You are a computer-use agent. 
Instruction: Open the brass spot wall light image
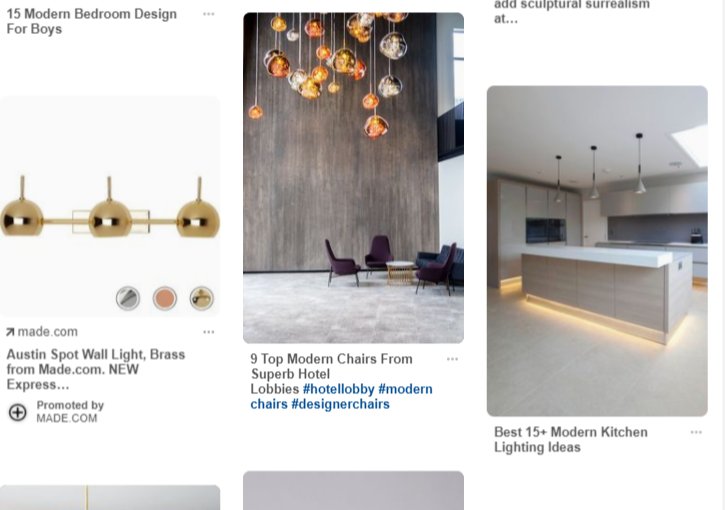pyautogui.click(x=110, y=207)
